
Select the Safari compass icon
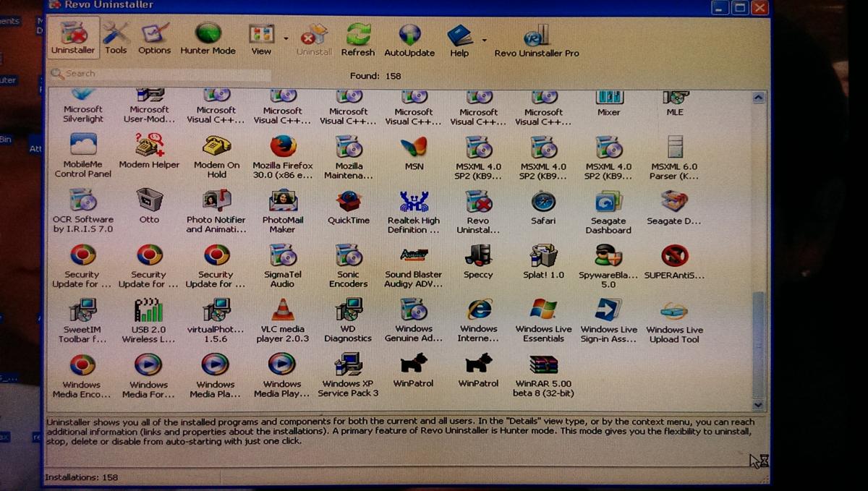[x=543, y=208]
